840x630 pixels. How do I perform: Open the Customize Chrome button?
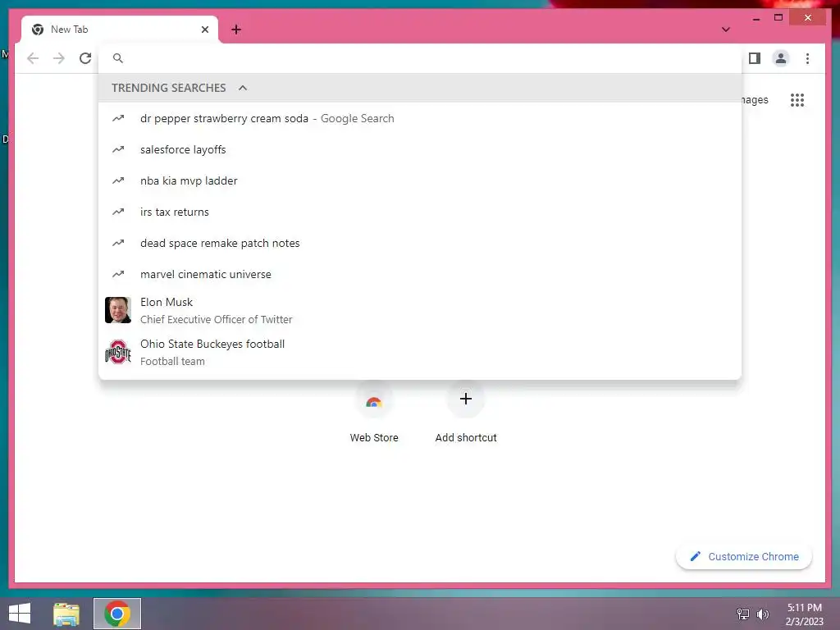[x=744, y=557]
